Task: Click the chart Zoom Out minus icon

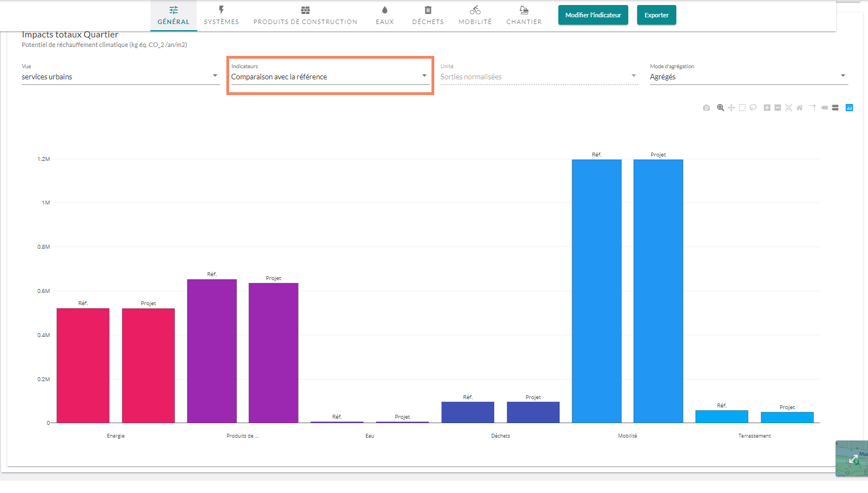Action: tap(777, 108)
